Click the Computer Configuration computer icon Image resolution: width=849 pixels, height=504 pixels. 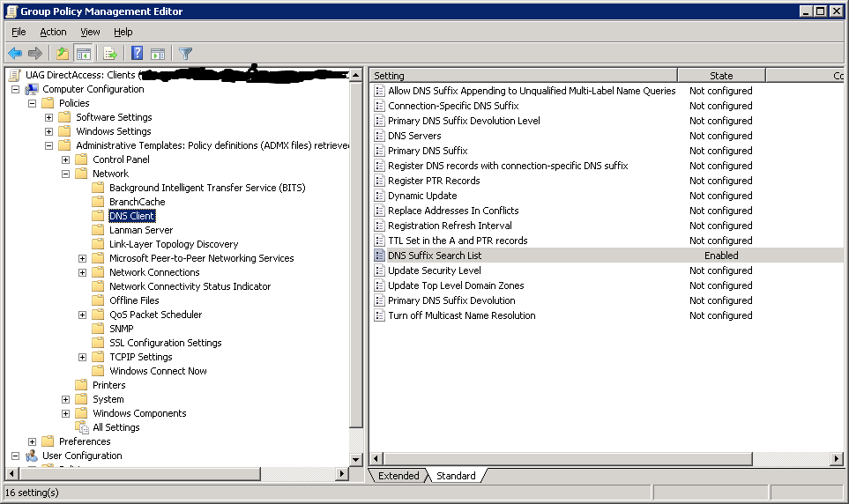(32, 89)
